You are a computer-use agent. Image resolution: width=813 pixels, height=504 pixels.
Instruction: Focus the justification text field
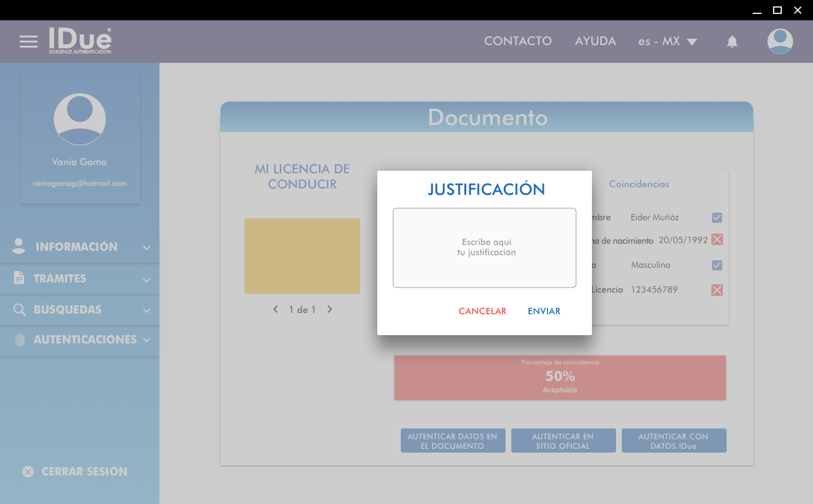[x=485, y=248]
